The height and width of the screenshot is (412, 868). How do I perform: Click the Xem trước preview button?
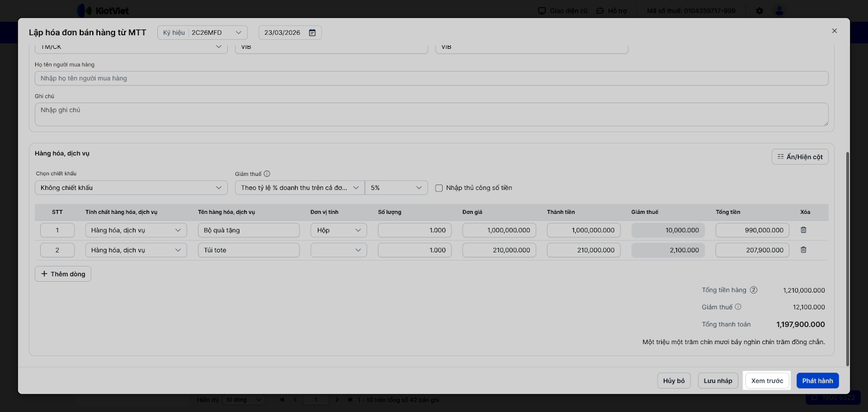(767, 381)
